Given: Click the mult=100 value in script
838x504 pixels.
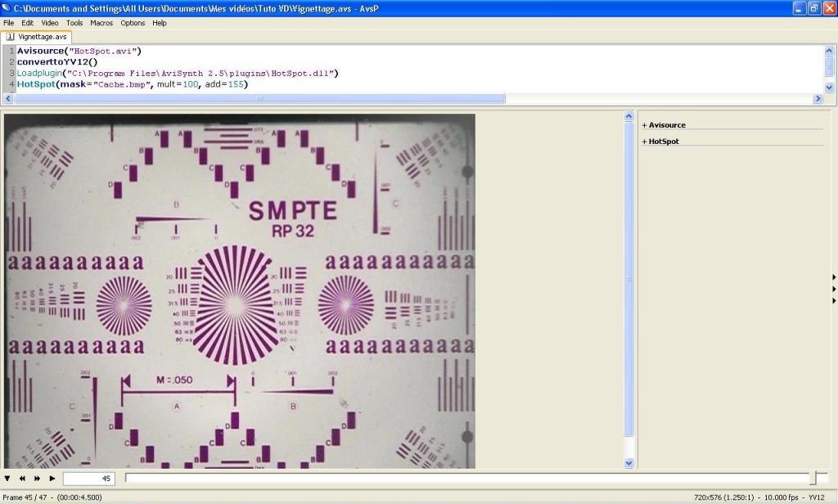Looking at the screenshot, I should click(x=178, y=84).
